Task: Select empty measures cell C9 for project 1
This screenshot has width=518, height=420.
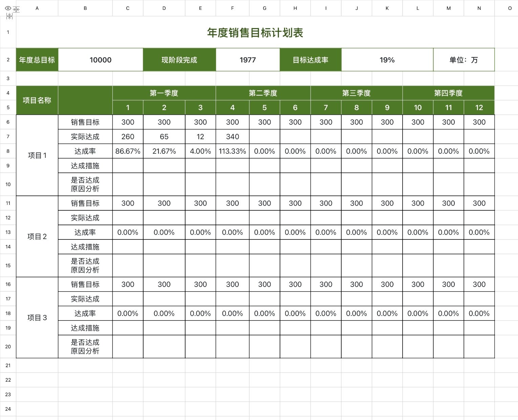Action: tap(128, 166)
